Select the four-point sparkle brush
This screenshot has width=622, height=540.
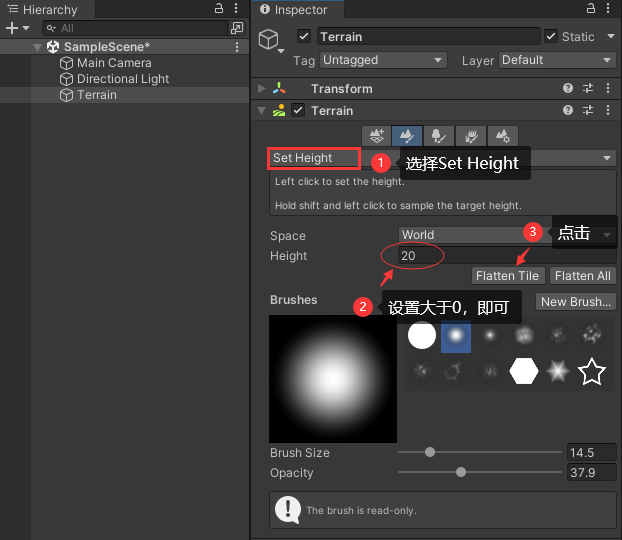558,371
